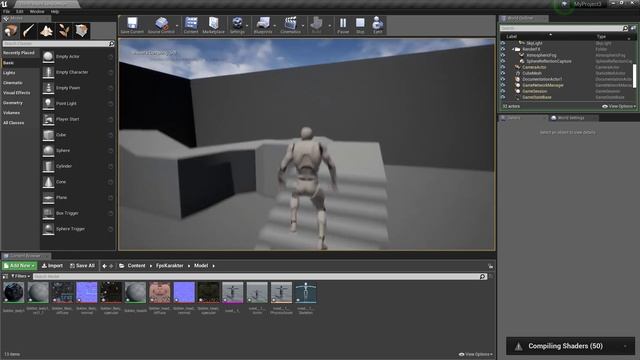640x360 pixels.
Task: Toggle visibility eye for AtmosphericFog
Action: click(503, 55)
